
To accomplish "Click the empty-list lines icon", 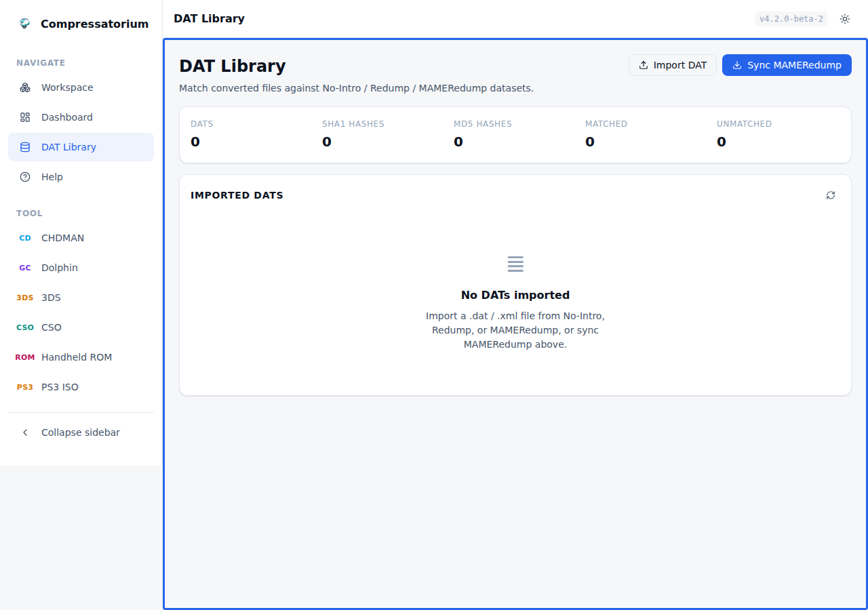I will (x=515, y=264).
